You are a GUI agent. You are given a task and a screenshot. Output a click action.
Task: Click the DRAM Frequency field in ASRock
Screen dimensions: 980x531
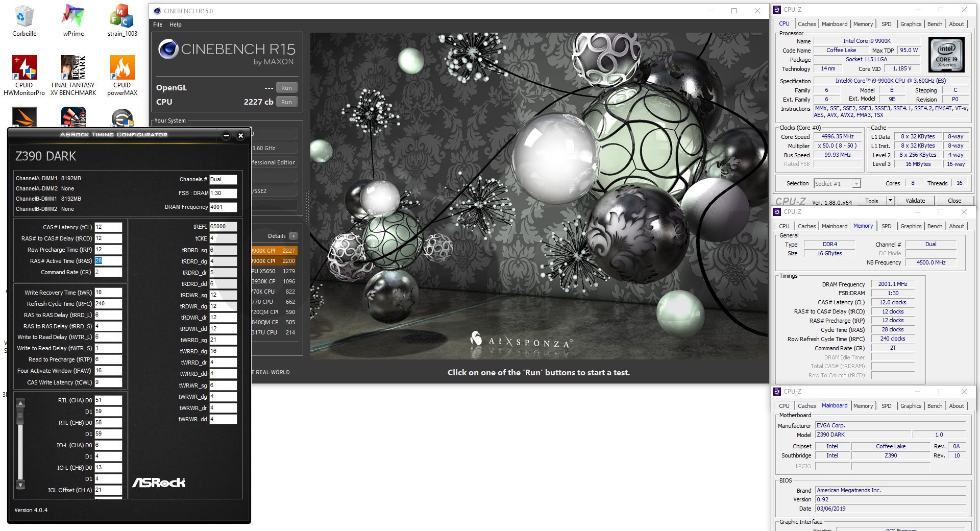223,207
